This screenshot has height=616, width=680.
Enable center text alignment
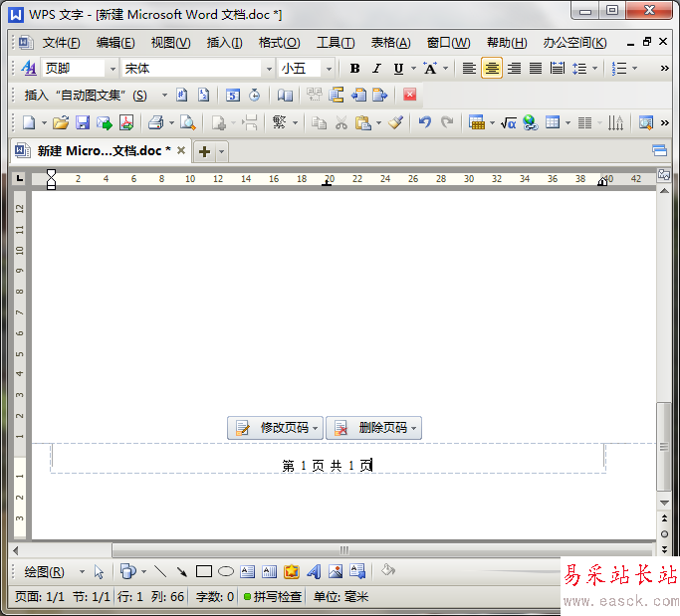tap(492, 69)
